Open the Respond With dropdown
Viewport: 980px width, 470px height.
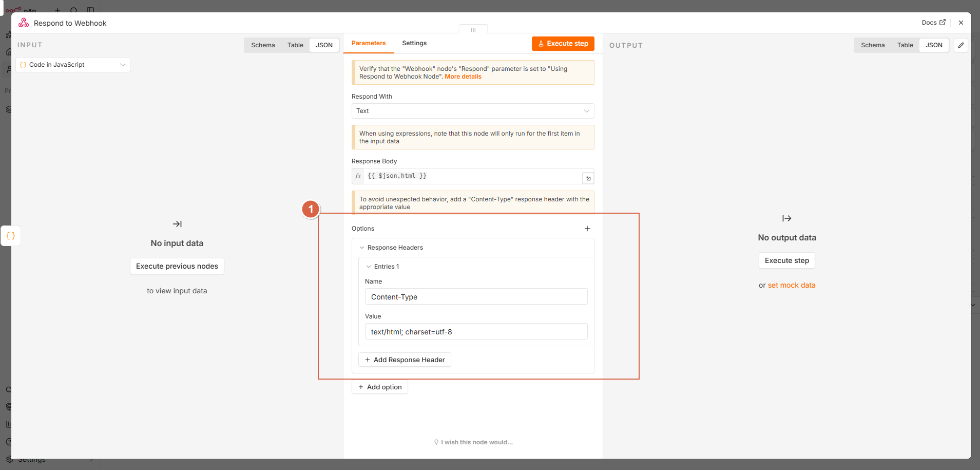pyautogui.click(x=473, y=111)
